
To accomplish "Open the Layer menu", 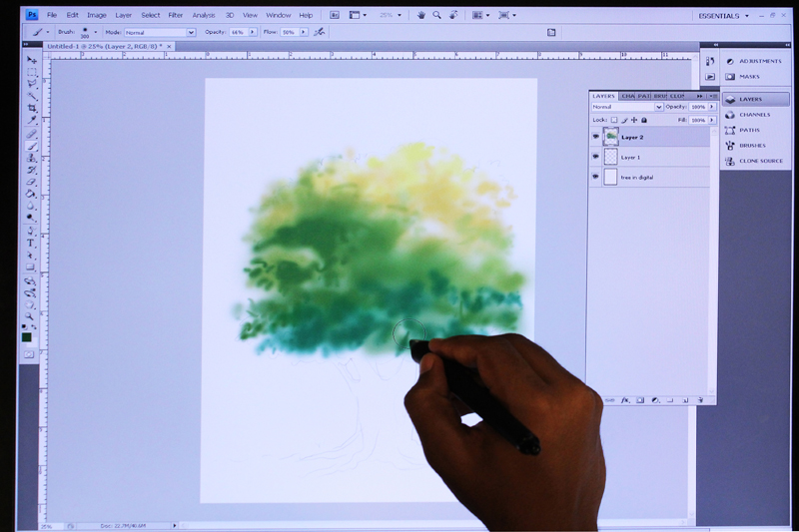I will 123,15.
